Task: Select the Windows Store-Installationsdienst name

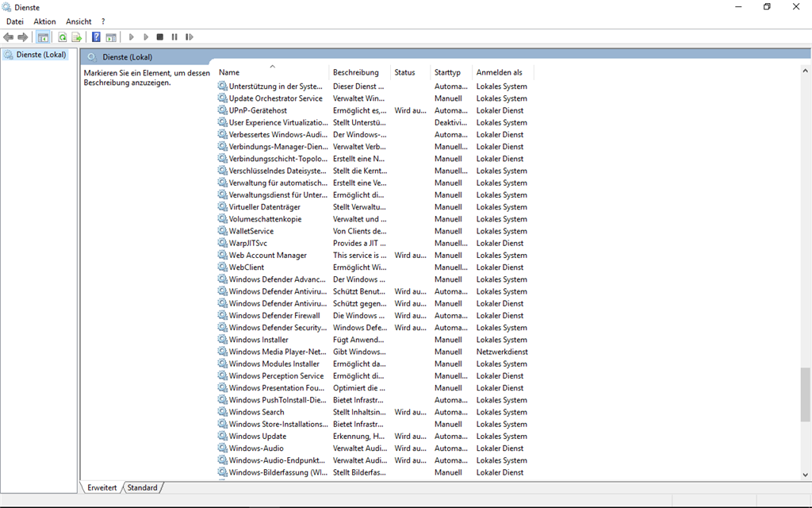Action: [278, 424]
